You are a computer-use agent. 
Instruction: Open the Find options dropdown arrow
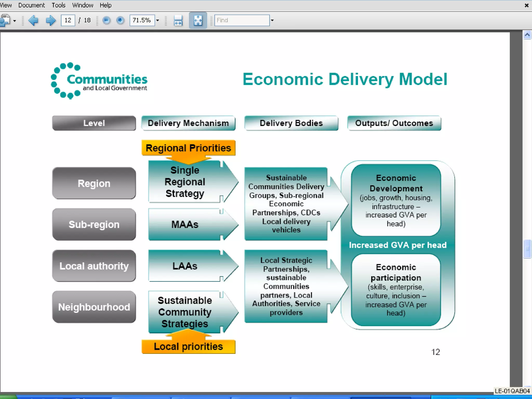coord(272,20)
